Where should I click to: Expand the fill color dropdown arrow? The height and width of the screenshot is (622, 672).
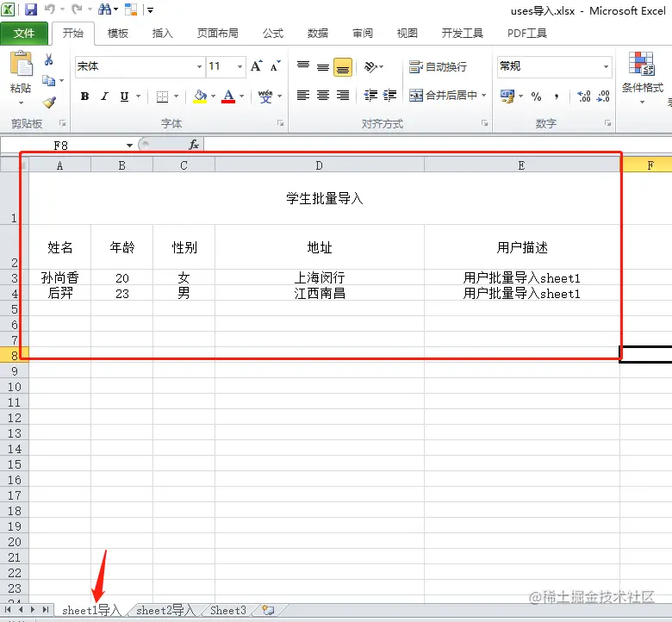coord(213,96)
